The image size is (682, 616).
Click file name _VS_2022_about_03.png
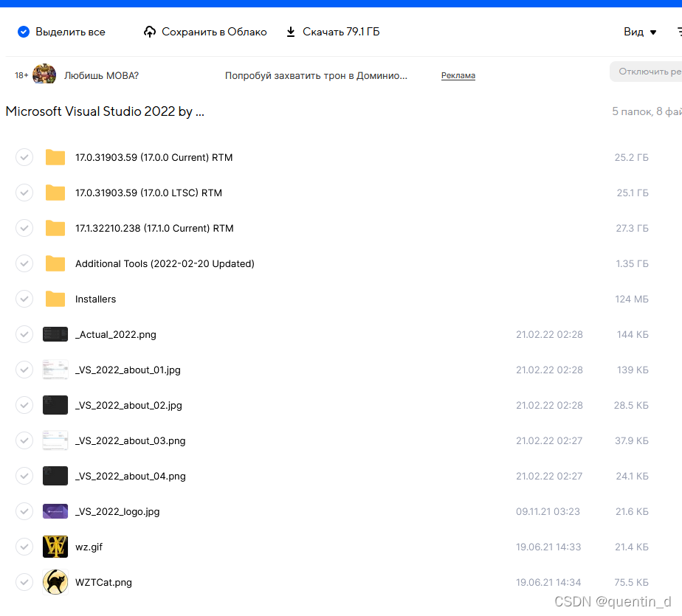(x=131, y=441)
